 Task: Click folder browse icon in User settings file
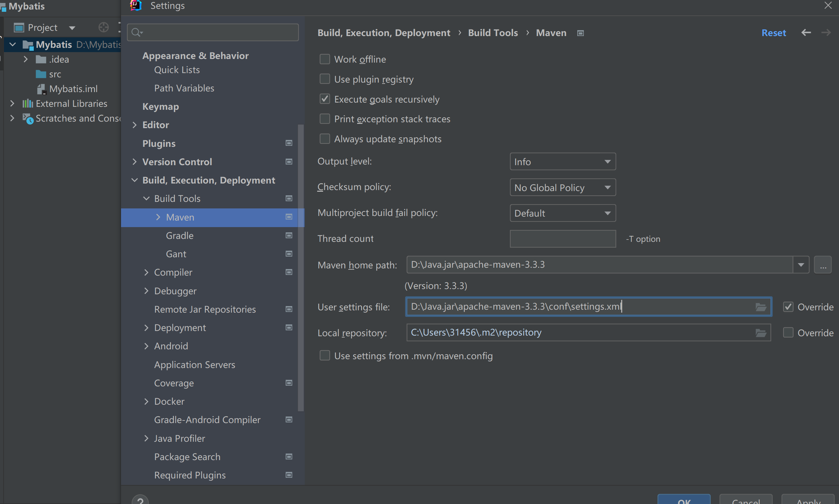761,307
